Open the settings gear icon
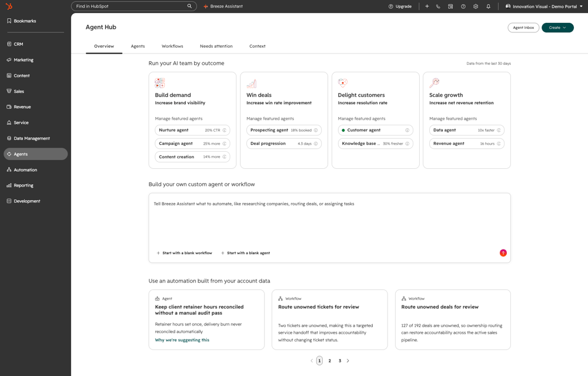This screenshot has width=588, height=376. pyautogui.click(x=476, y=6)
